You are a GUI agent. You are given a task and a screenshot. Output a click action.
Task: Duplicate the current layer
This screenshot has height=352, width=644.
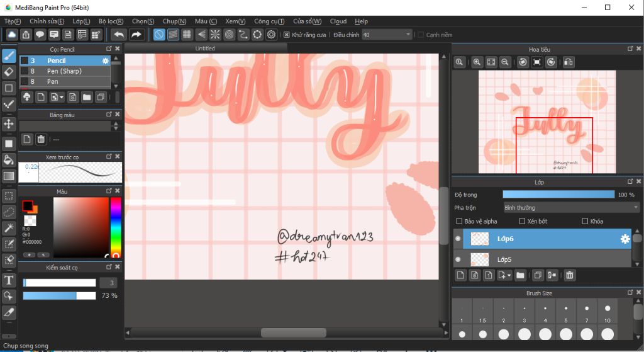(x=538, y=275)
